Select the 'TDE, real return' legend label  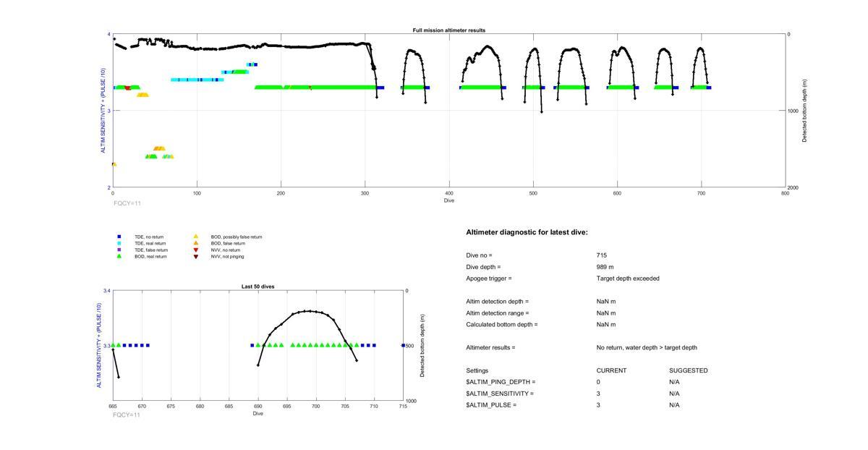pos(150,243)
